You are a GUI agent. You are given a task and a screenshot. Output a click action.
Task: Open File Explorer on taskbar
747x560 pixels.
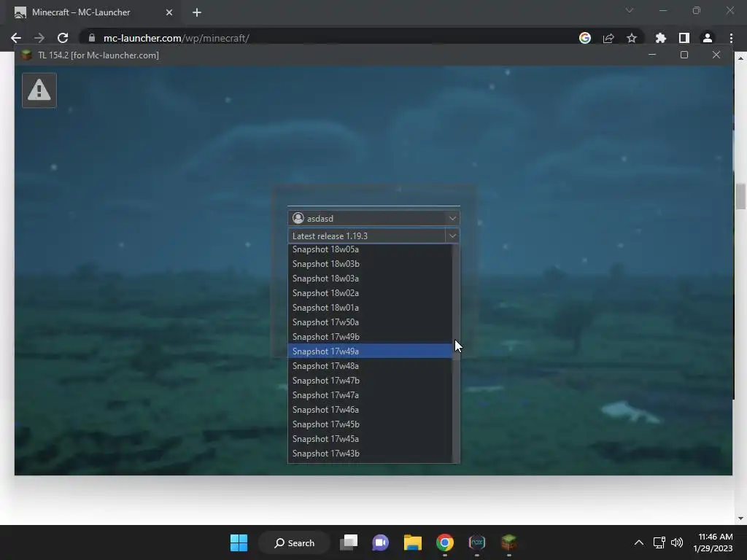[x=413, y=542]
